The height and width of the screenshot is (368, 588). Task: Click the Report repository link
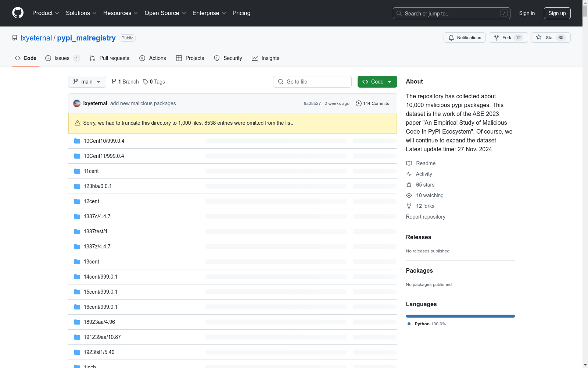(426, 217)
